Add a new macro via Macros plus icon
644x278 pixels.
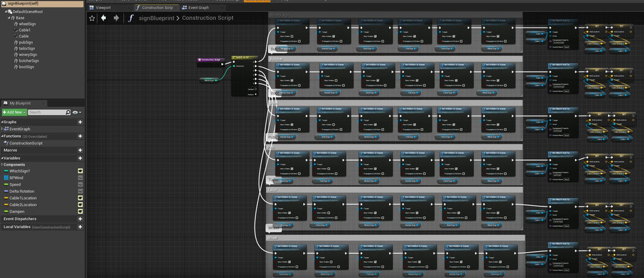80,151
